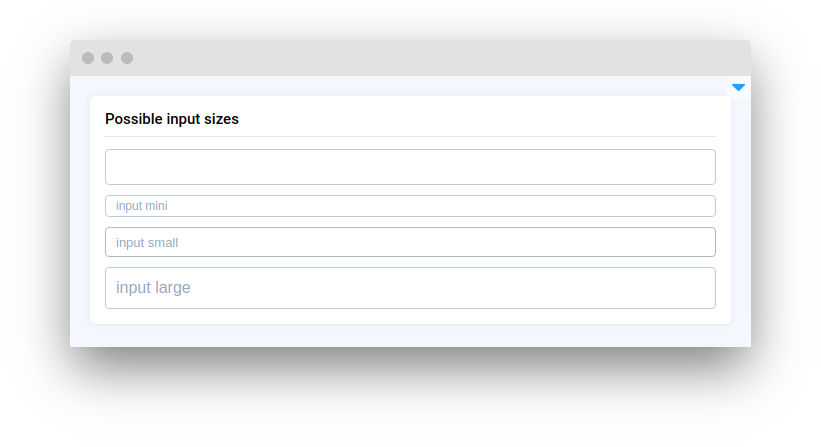Click the middle gray window dot

[107, 58]
